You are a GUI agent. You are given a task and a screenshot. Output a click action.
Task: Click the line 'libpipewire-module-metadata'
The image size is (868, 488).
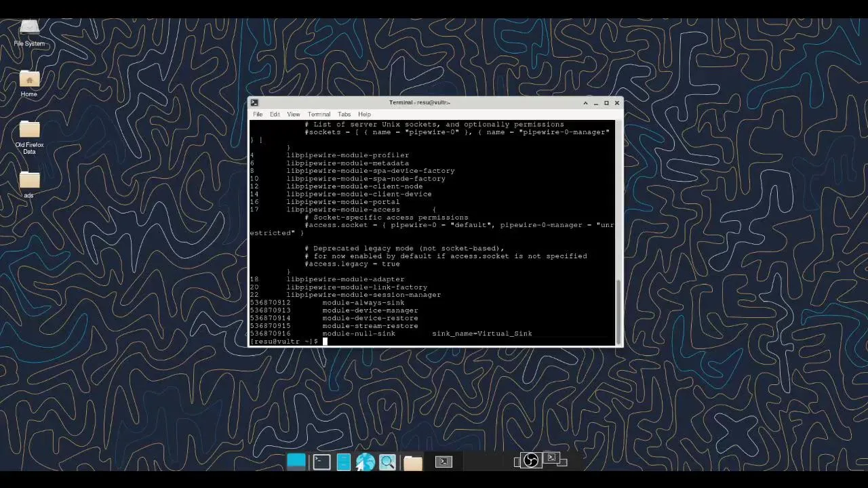347,163
